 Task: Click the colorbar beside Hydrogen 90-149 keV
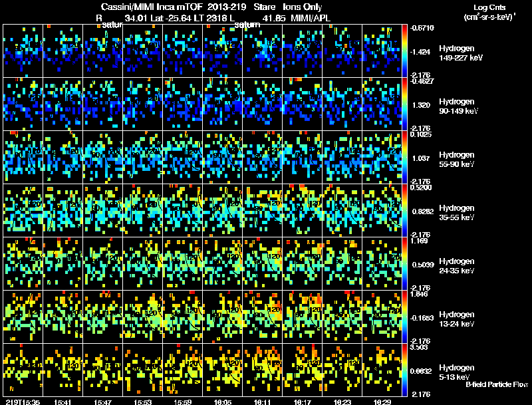click(404, 104)
